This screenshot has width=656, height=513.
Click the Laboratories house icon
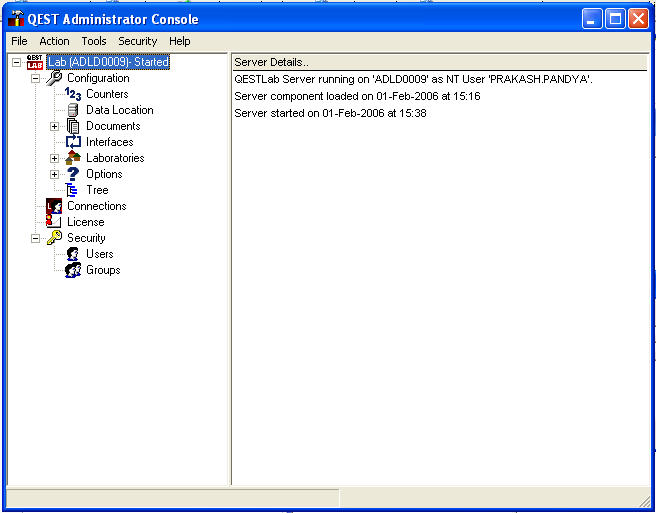73,158
